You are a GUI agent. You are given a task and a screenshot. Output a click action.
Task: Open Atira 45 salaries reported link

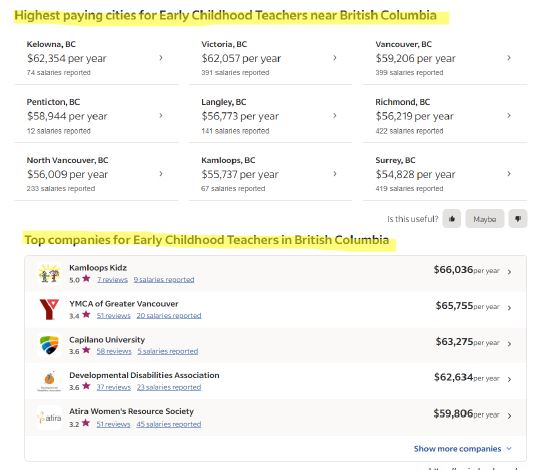point(168,424)
